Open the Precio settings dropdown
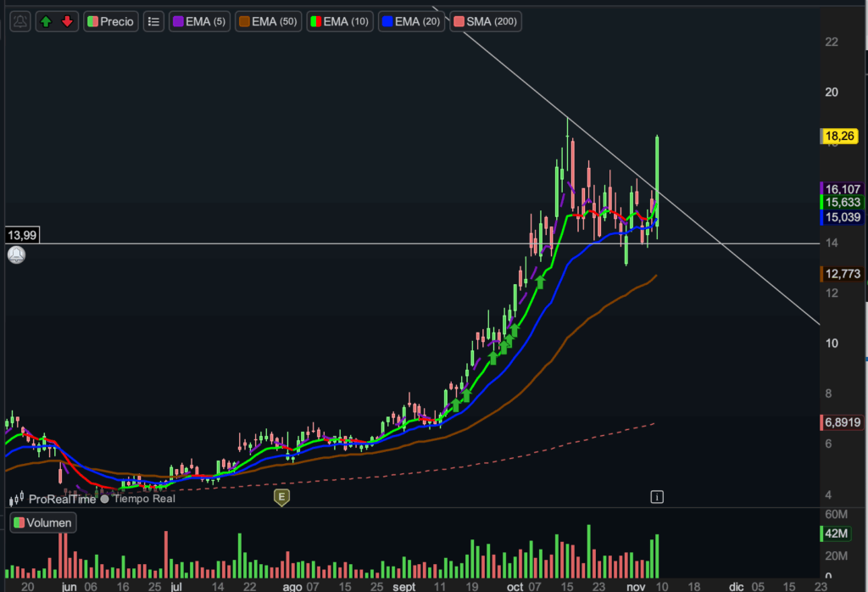This screenshot has width=868, height=592. click(110, 21)
